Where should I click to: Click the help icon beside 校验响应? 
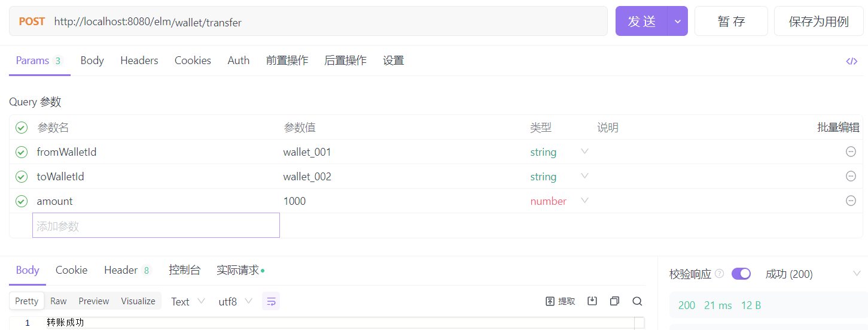pos(720,274)
